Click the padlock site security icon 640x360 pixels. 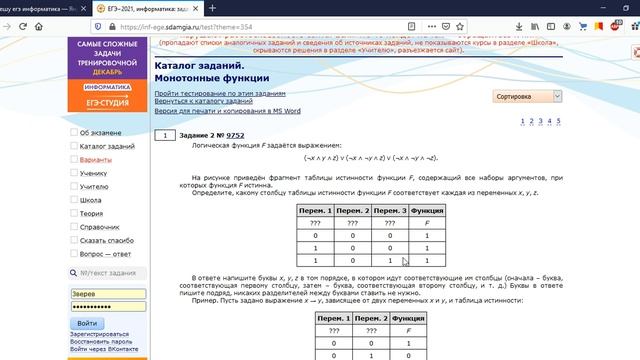tap(112, 27)
